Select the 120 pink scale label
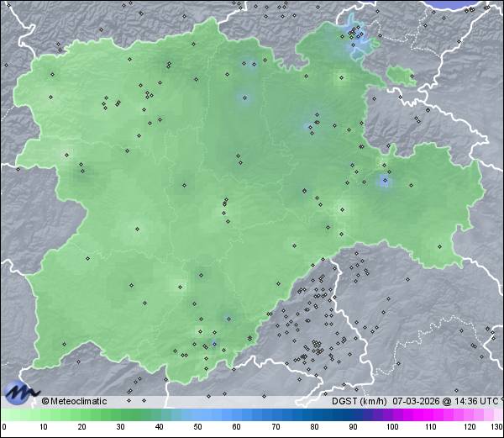This screenshot has width=504, height=438. pos(469,427)
